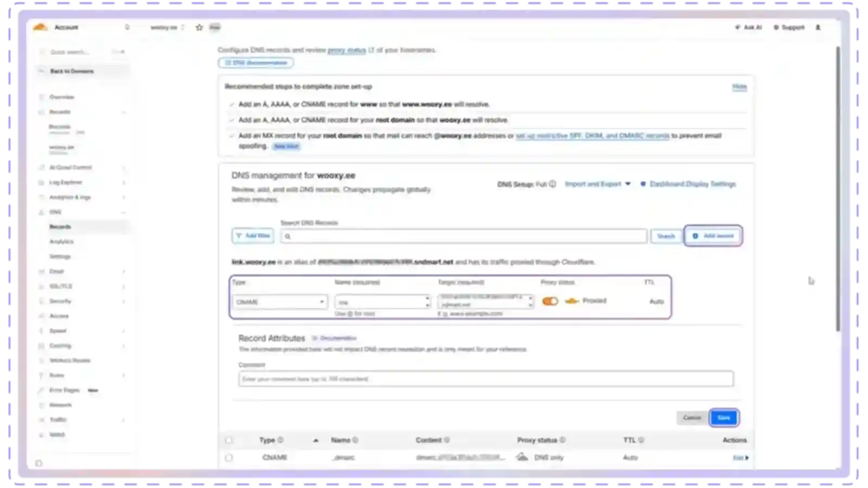Click the Type column info icon
868x488 pixels.
[280, 440]
